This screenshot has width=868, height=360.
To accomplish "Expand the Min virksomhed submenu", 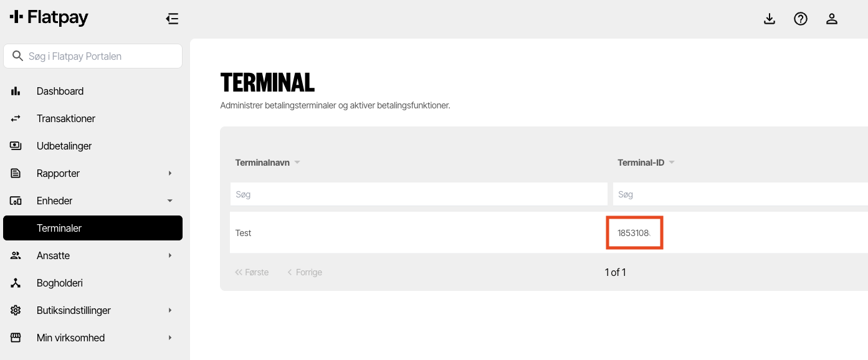I will (169, 338).
